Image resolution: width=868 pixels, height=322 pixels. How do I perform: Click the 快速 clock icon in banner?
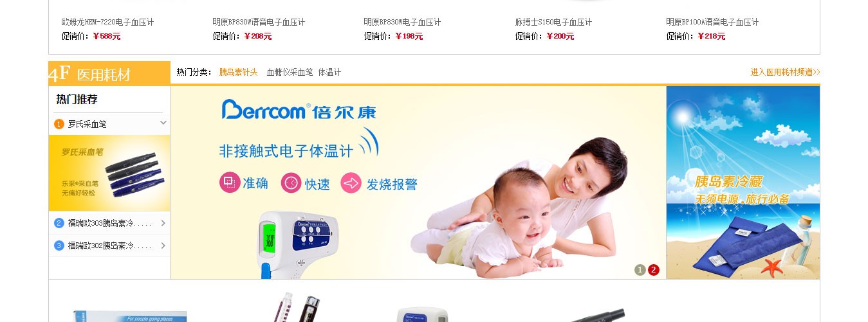coord(291,183)
